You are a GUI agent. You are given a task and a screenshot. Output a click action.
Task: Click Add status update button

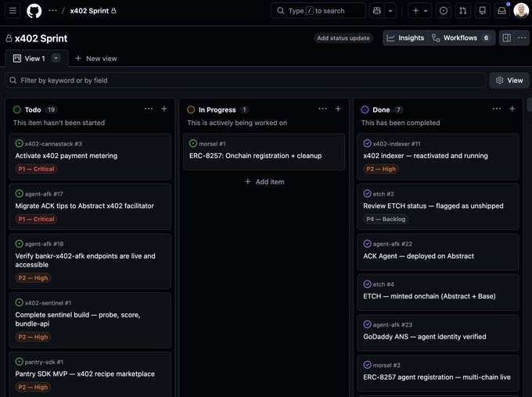[x=343, y=38]
